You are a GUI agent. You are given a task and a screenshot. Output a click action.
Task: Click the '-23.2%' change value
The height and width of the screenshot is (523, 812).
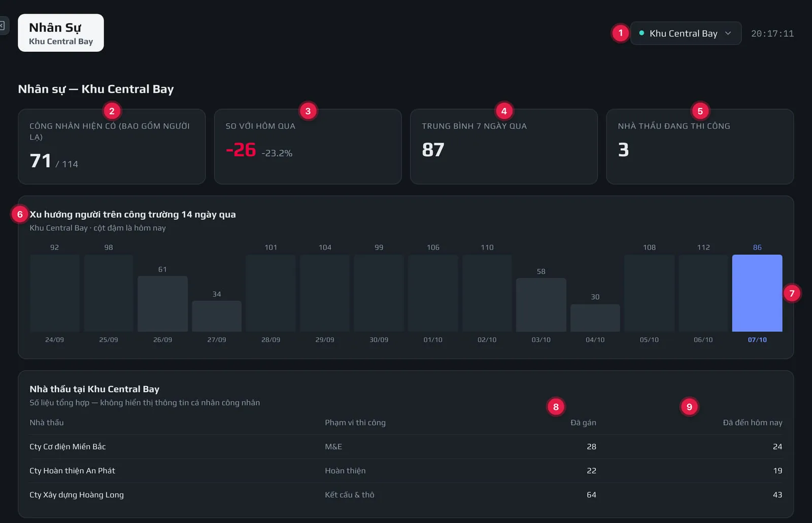click(x=277, y=153)
